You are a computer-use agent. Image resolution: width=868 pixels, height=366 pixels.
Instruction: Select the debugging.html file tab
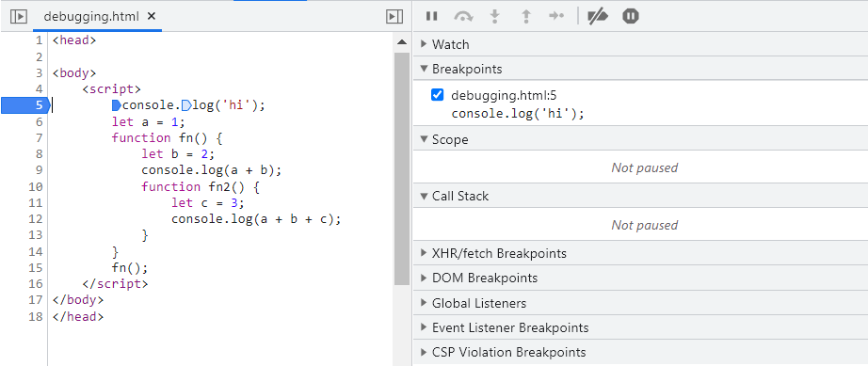[97, 17]
